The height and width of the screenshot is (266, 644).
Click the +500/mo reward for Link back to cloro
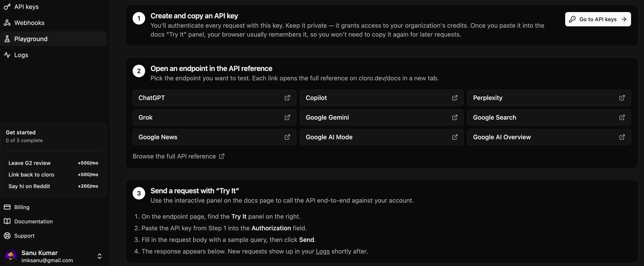(x=88, y=175)
